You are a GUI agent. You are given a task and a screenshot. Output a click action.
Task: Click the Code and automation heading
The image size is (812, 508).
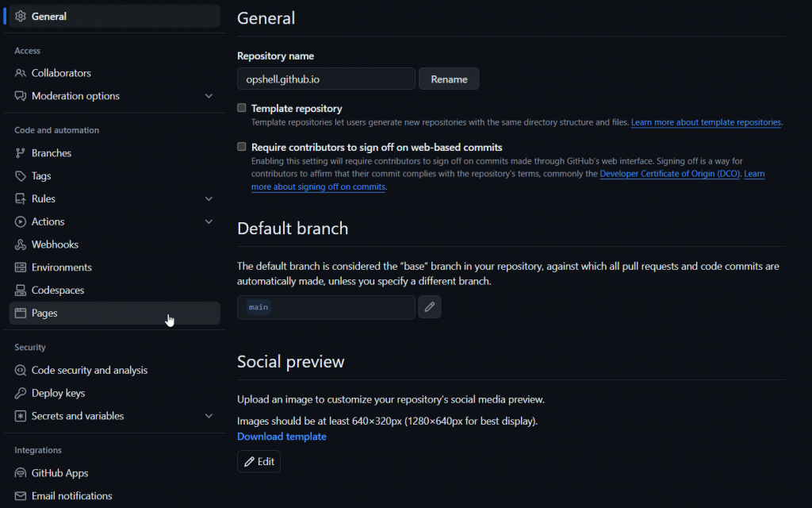coord(57,130)
